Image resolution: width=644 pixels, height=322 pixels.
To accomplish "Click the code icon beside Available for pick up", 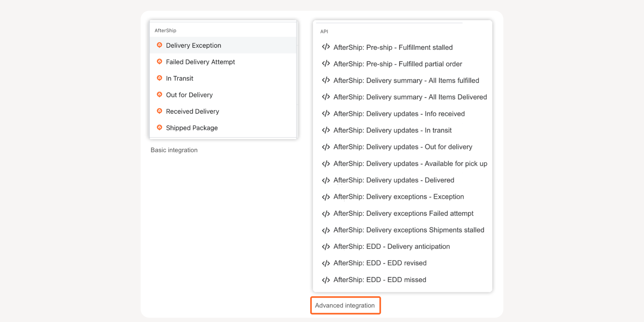I will [326, 164].
